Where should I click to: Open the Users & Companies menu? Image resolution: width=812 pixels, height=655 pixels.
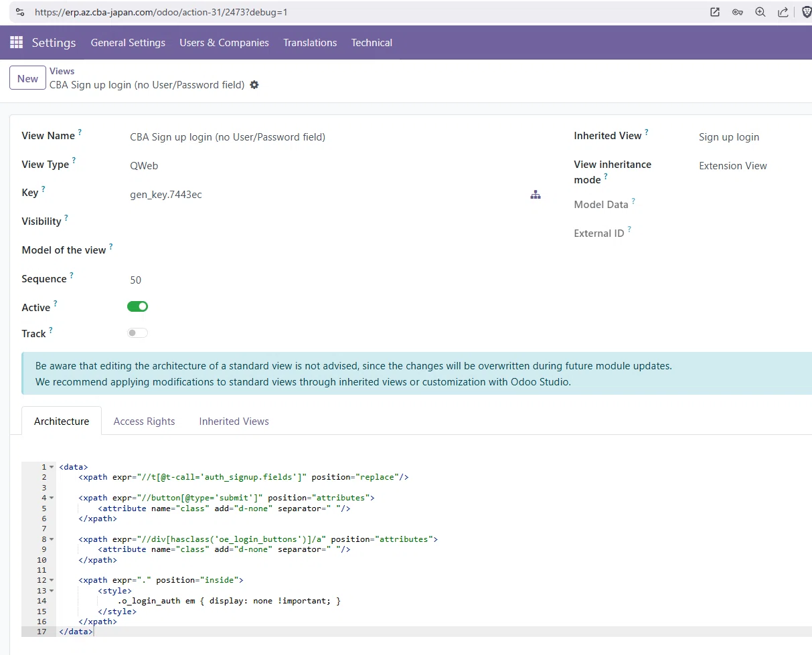pyautogui.click(x=224, y=42)
